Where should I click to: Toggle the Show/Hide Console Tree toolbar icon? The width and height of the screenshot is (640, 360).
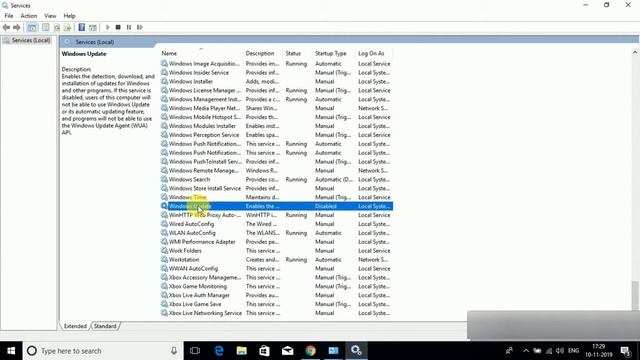click(x=32, y=27)
